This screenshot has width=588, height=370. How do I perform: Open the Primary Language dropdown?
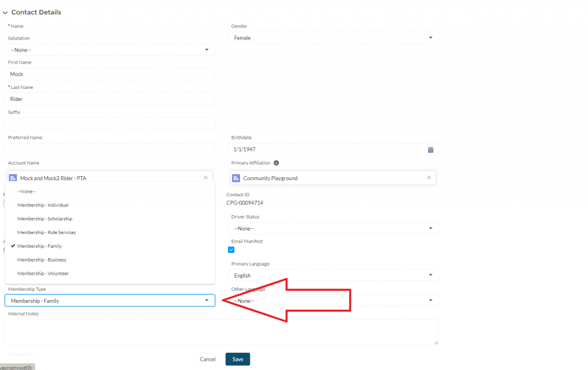(334, 275)
